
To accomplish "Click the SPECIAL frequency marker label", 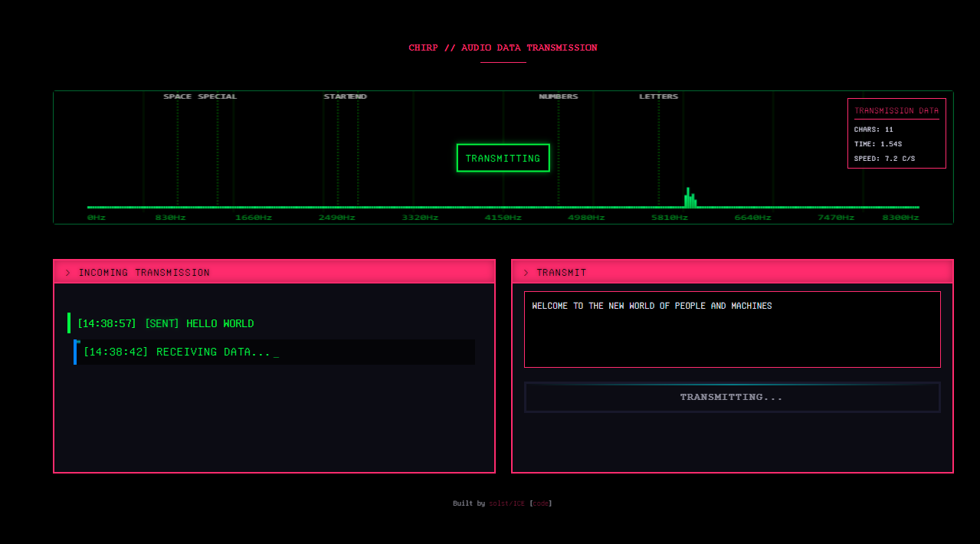I will pyautogui.click(x=218, y=97).
